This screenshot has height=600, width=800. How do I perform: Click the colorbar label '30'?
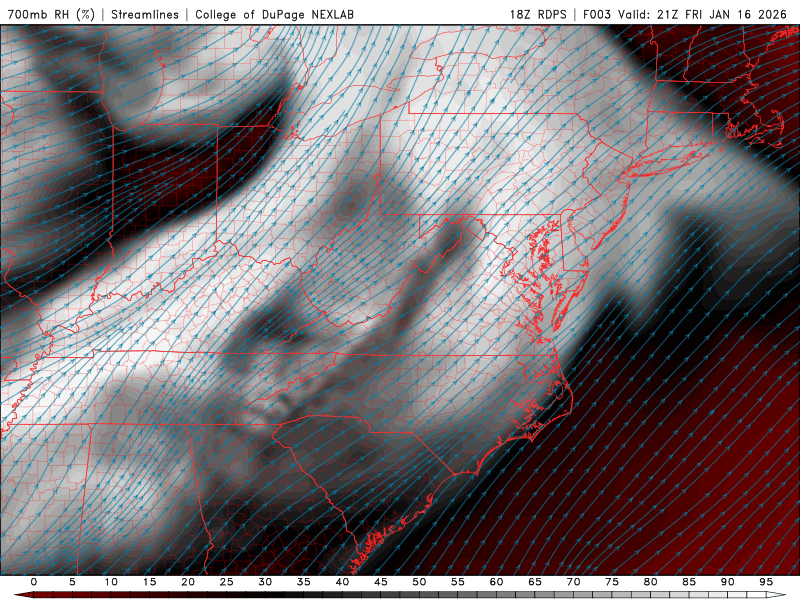[x=265, y=582]
